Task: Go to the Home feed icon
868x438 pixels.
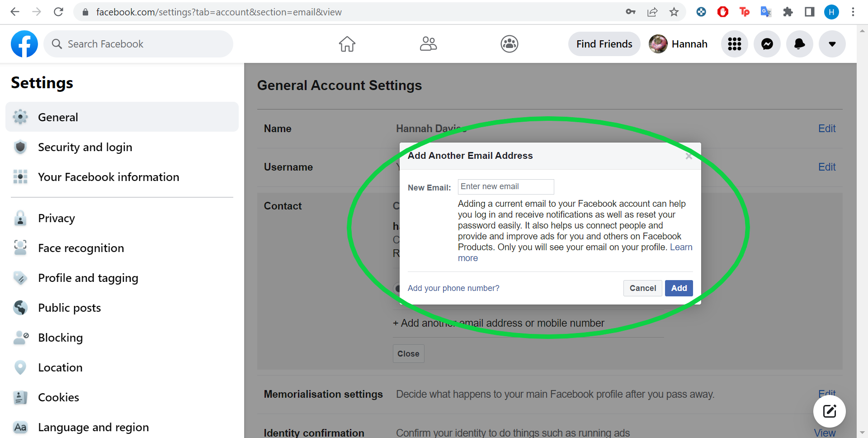Action: point(347,44)
